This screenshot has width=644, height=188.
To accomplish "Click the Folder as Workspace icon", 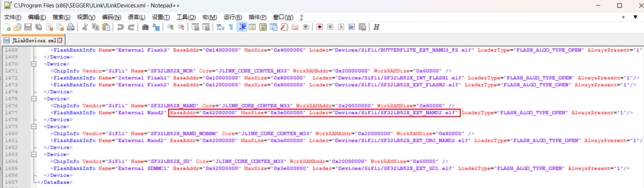I will (x=295, y=27).
